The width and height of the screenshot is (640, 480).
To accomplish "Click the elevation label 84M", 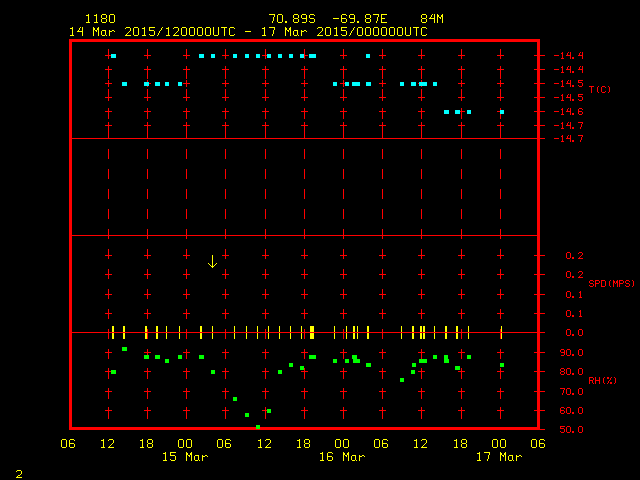I will click(432, 19).
